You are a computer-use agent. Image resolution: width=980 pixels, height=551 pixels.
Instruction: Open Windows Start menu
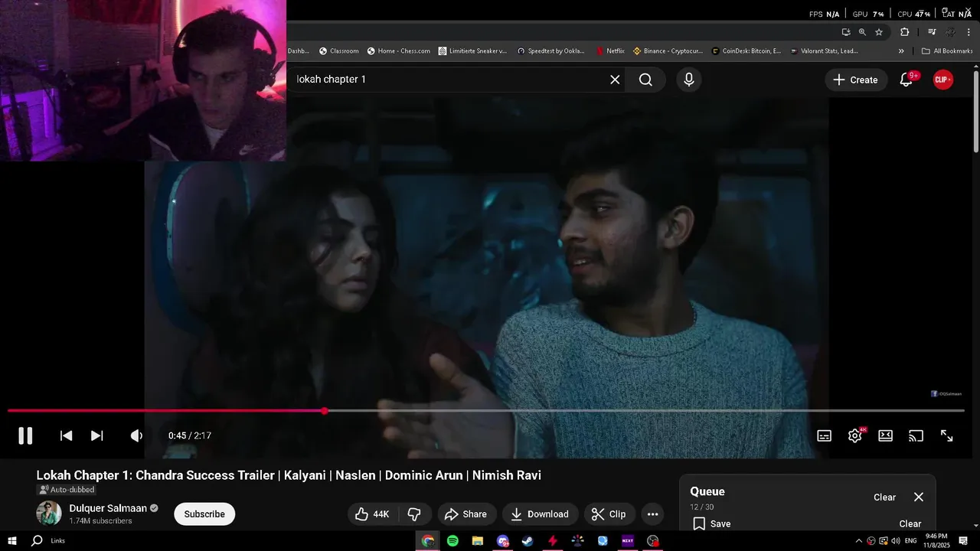(x=12, y=541)
